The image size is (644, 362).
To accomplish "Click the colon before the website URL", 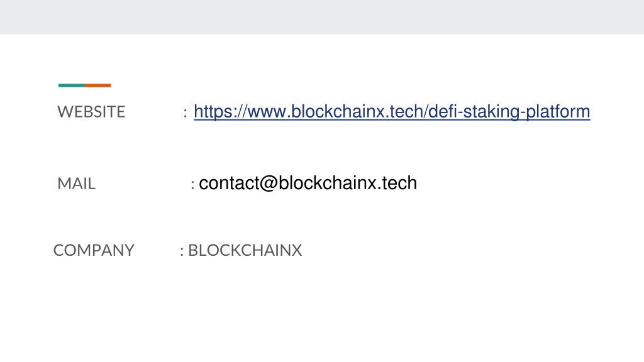I will (x=186, y=113).
